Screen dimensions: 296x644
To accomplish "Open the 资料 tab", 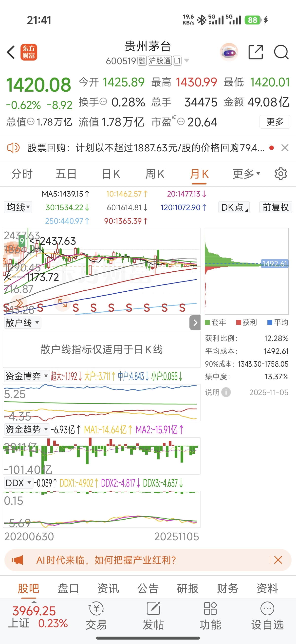I will click(267, 588).
